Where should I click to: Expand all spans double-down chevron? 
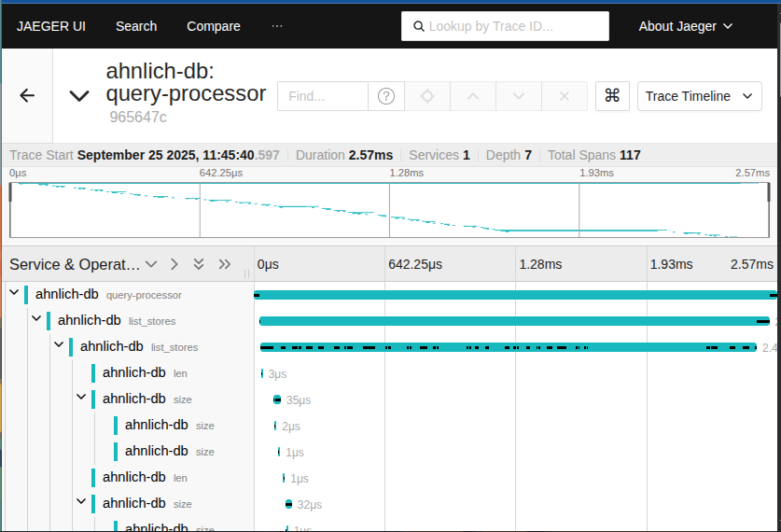[x=199, y=264]
